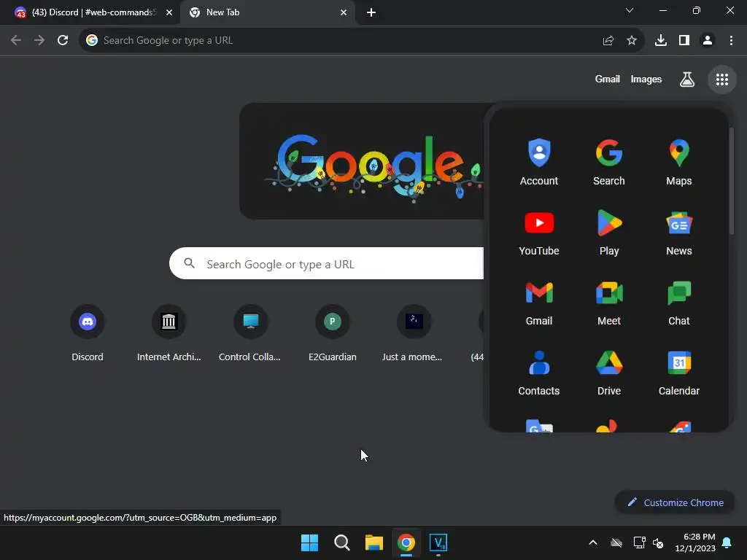Share this page icon in address bar
Image resolution: width=747 pixels, height=560 pixels.
click(608, 41)
